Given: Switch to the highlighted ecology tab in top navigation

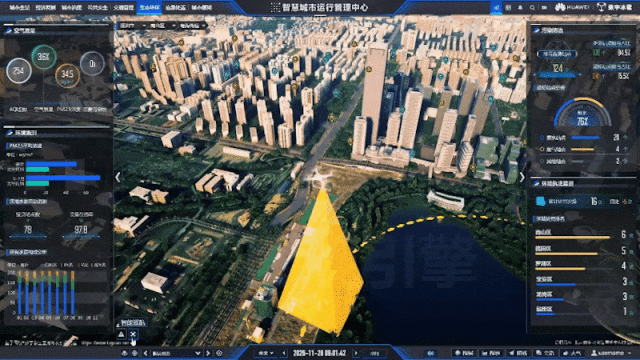Looking at the screenshot, I should coord(149,7).
